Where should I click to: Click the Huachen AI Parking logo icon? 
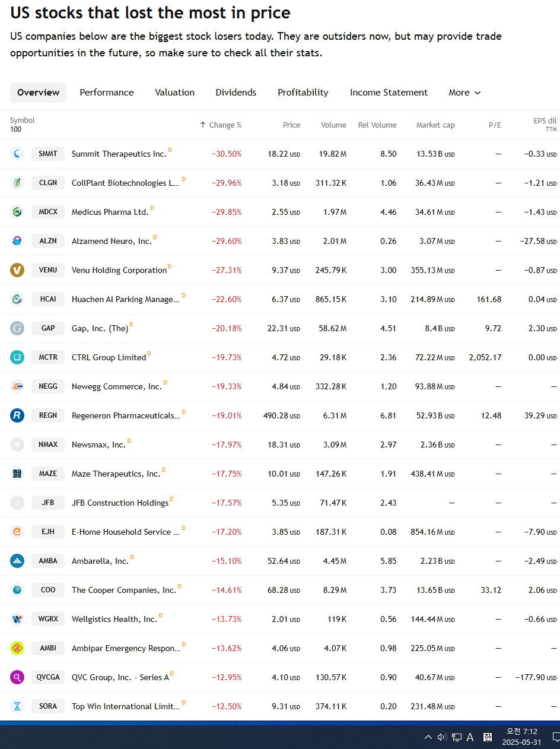click(x=17, y=299)
